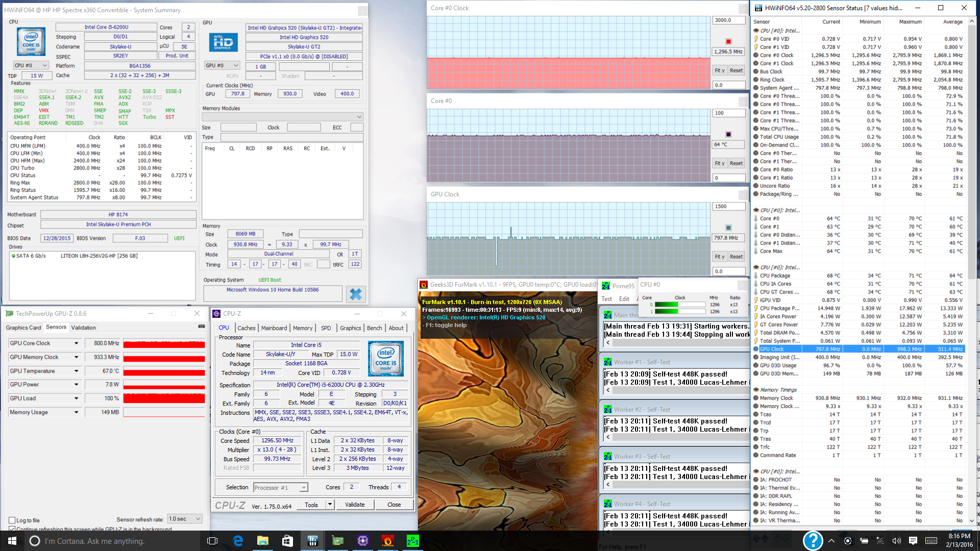Open the GPU Temperature sensor dropdown
This screenshot has height=551, width=980.
coord(77,371)
